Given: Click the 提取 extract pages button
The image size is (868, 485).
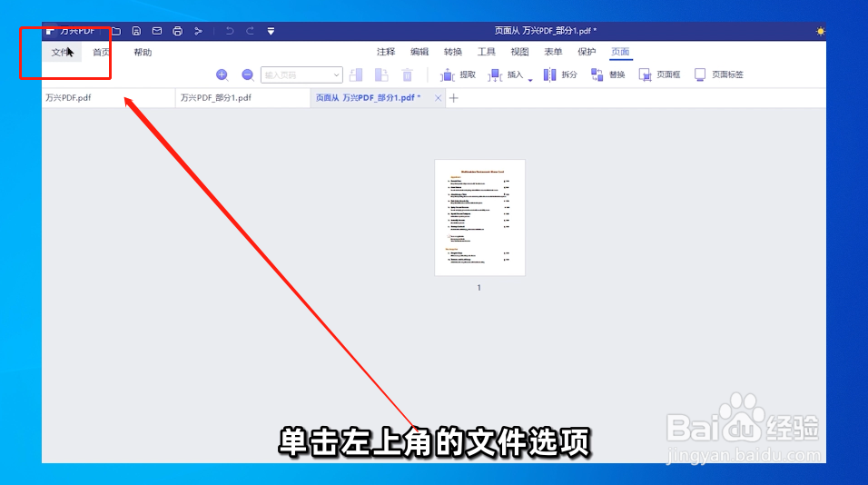Looking at the screenshot, I should 458,74.
